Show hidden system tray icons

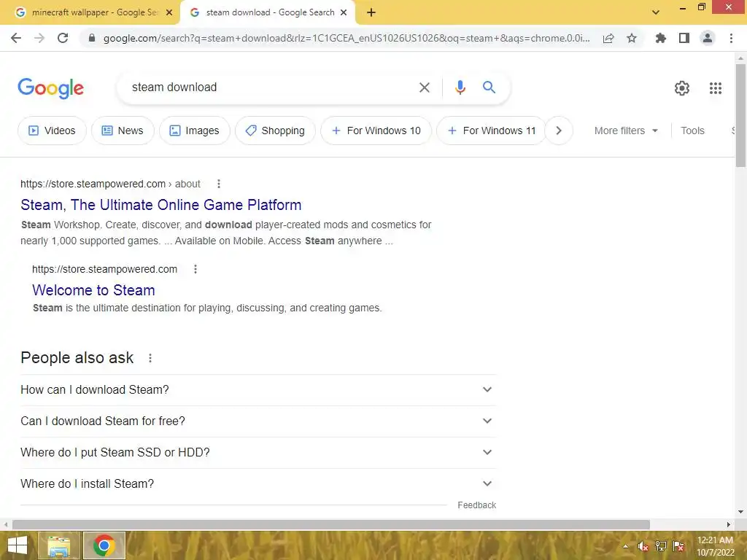[x=626, y=546]
